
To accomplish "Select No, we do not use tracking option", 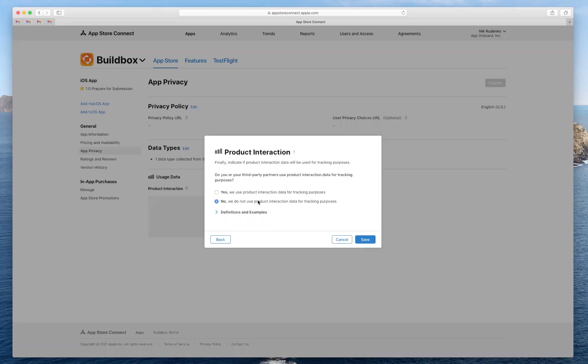I will [x=217, y=202].
